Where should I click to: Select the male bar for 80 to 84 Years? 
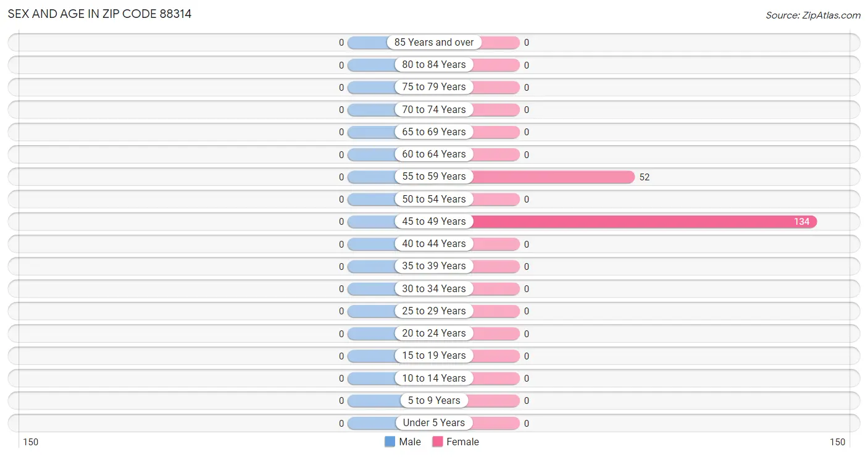372,65
